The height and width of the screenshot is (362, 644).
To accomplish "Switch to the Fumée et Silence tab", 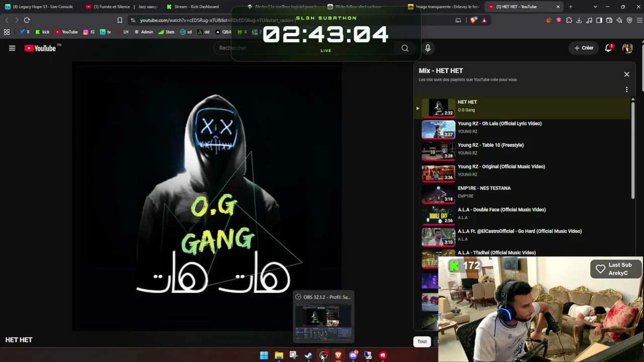I will click(121, 7).
